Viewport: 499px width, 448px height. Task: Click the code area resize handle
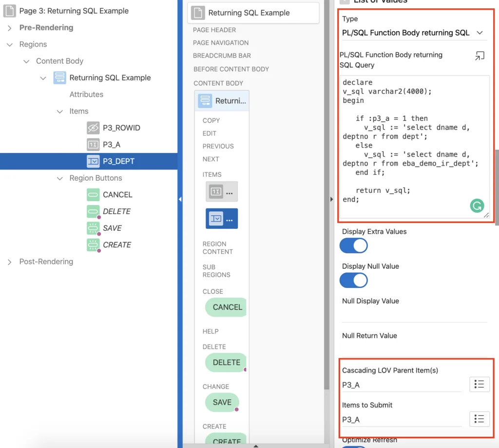point(486,215)
